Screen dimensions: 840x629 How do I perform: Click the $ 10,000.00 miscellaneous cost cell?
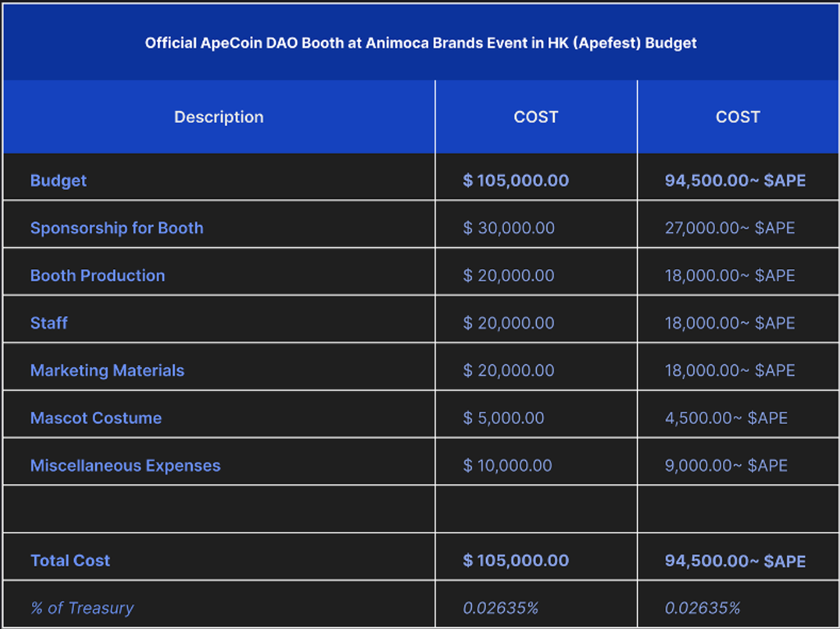click(x=507, y=466)
